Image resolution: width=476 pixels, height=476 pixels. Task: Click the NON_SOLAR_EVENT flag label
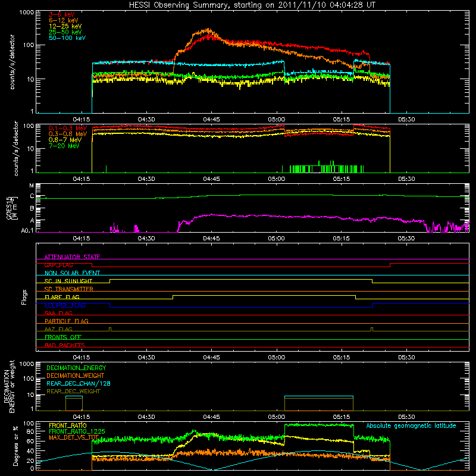[x=72, y=273]
